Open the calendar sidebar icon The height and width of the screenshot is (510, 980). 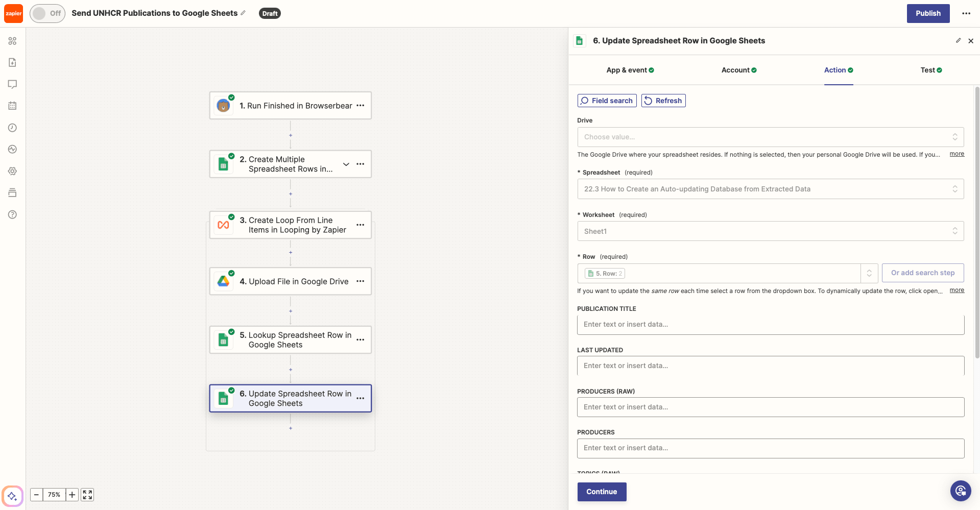[x=13, y=106]
